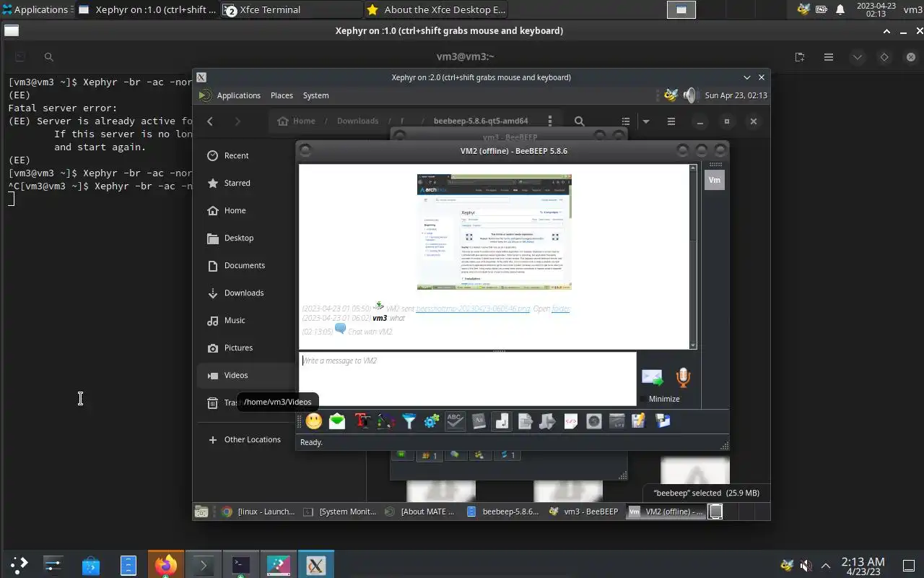Image resolution: width=924 pixels, height=578 pixels.
Task: Open the Xfce Terminal tab in top panel
Action: 291,9
